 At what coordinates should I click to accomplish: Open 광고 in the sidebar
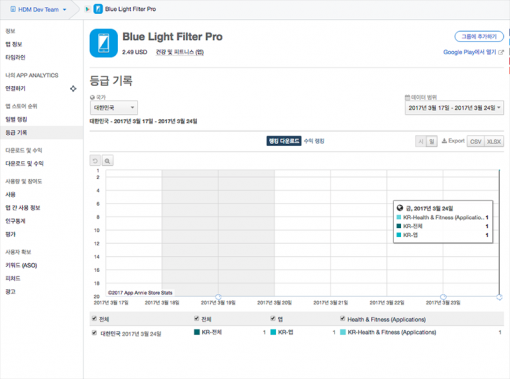pyautogui.click(x=10, y=292)
